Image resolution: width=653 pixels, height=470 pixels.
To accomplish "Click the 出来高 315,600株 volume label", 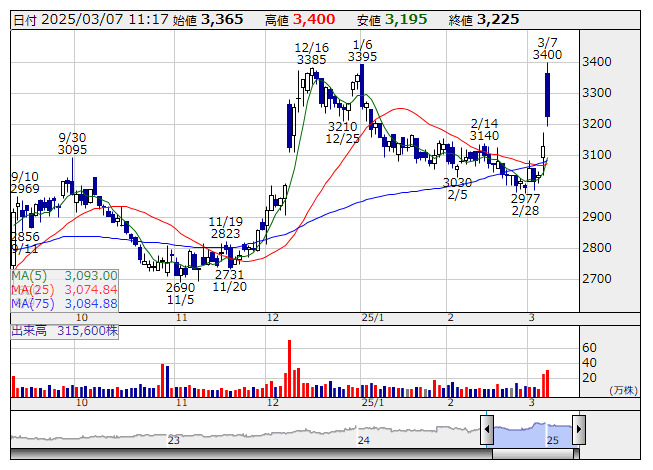I will (65, 331).
